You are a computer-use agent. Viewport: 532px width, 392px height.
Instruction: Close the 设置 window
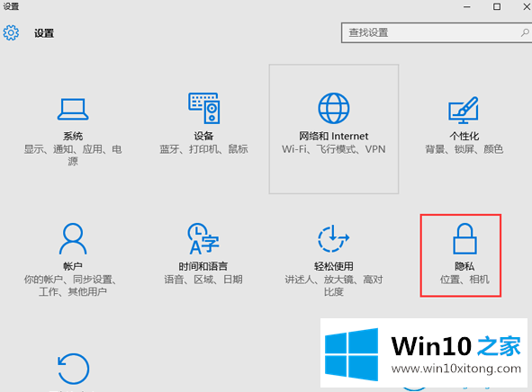click(x=527, y=7)
